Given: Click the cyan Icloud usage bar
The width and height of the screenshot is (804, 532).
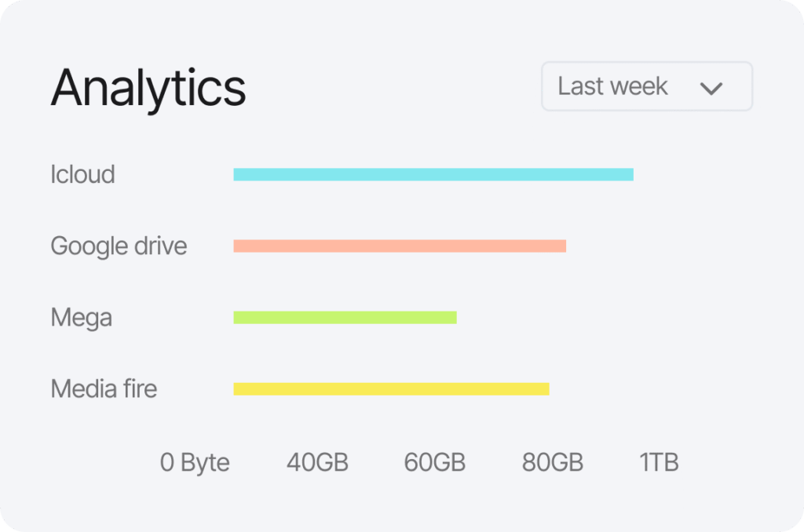Looking at the screenshot, I should tap(433, 174).
